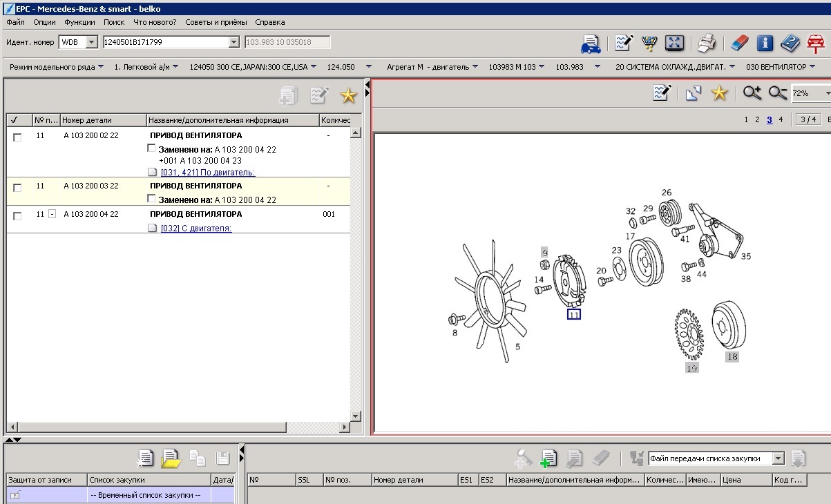831x504 pixels.
Task: Expand the 72% zoom level dropdown
Action: (827, 93)
